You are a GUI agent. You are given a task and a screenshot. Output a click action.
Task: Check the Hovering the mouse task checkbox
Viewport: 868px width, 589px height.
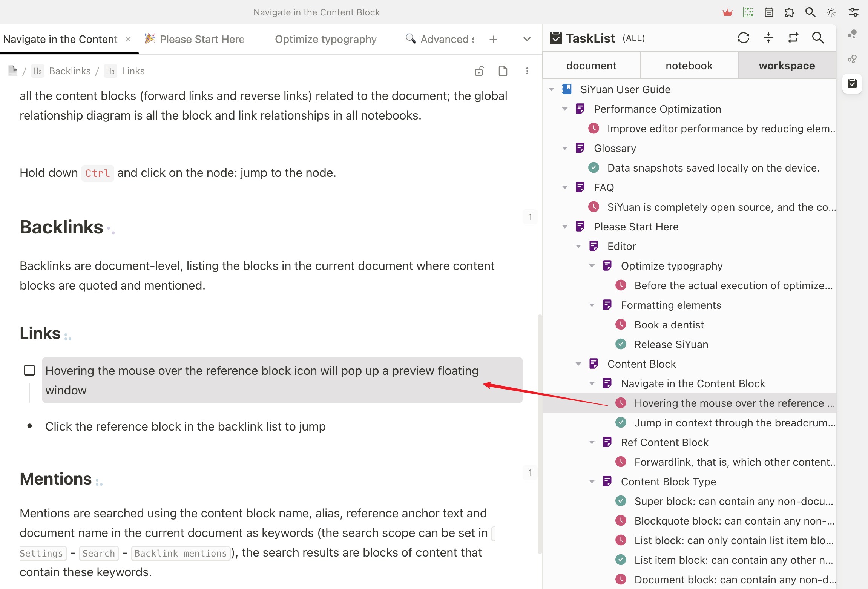[29, 370]
